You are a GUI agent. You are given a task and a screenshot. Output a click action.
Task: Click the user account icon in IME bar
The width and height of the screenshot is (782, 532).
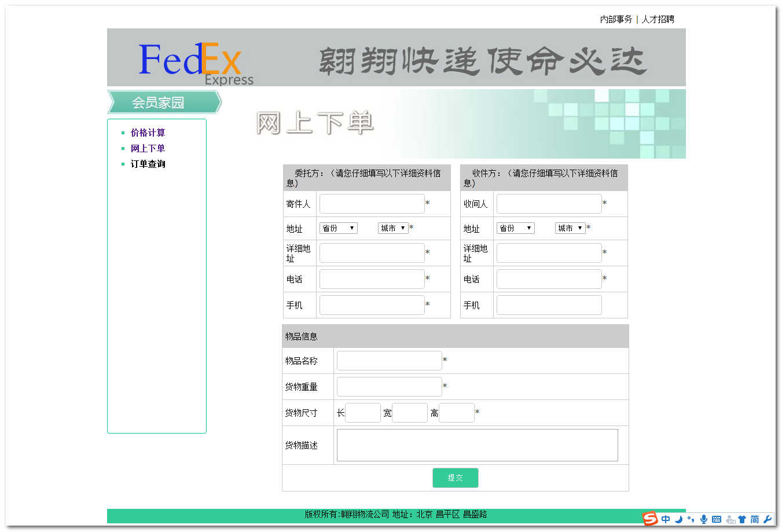[x=730, y=519]
